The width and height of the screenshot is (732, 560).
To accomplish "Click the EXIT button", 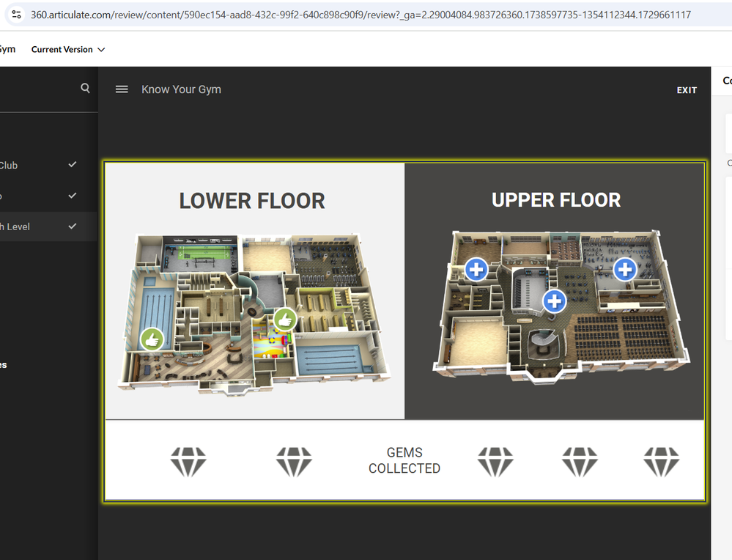I will tap(687, 90).
